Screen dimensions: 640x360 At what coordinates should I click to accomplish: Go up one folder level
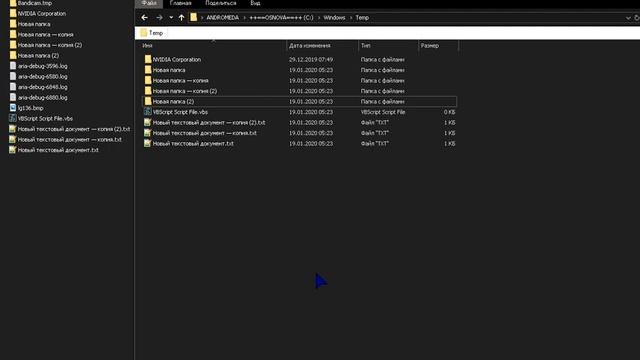click(x=182, y=18)
